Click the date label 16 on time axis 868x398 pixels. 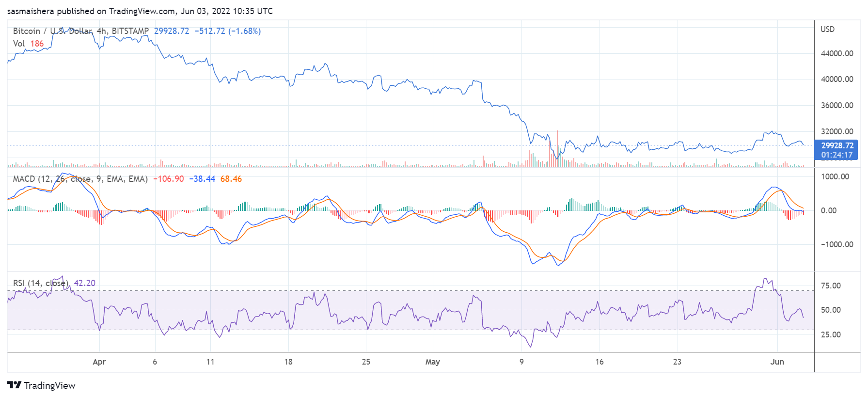(600, 362)
